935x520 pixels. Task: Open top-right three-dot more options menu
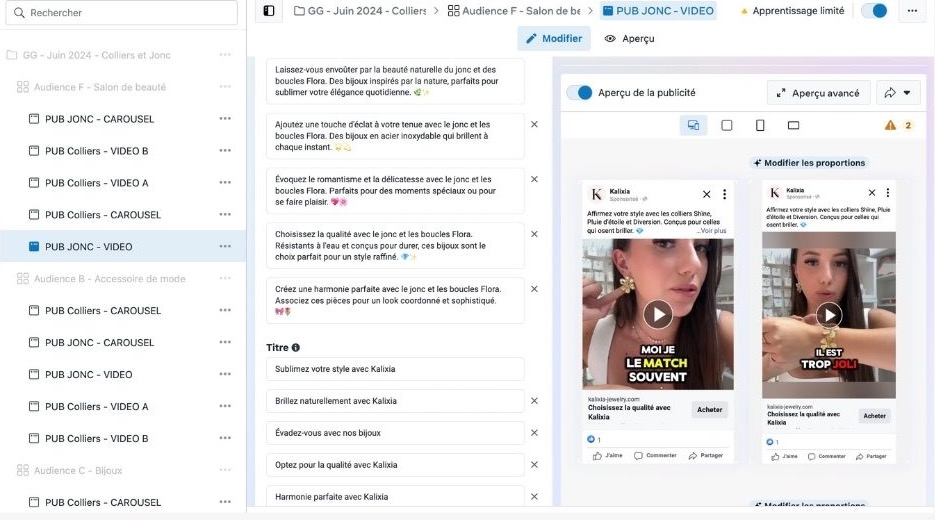(912, 11)
